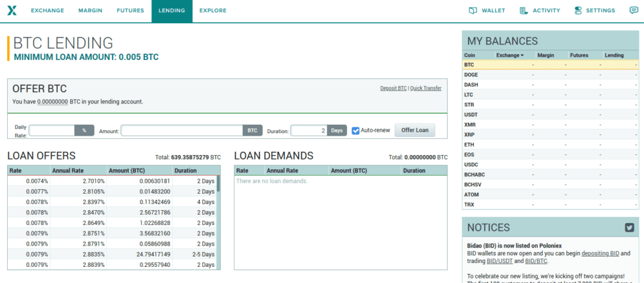Open the Wallet icon in header
This screenshot has width=644, height=283.
point(473,10)
